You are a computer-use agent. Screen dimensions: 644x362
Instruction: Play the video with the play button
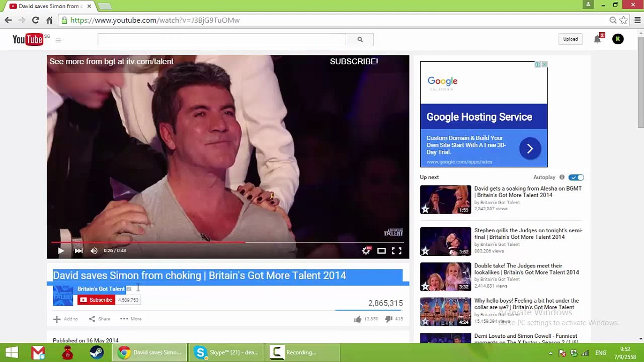pyautogui.click(x=61, y=250)
